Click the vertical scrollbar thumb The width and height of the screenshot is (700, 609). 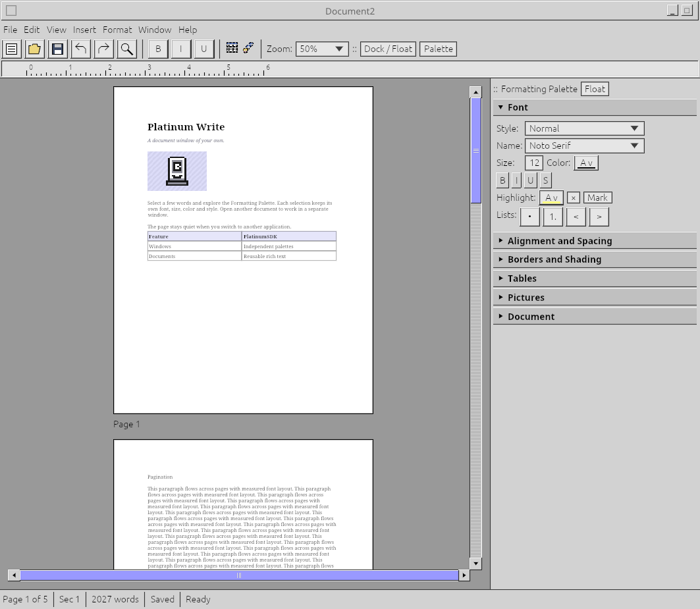(476, 151)
